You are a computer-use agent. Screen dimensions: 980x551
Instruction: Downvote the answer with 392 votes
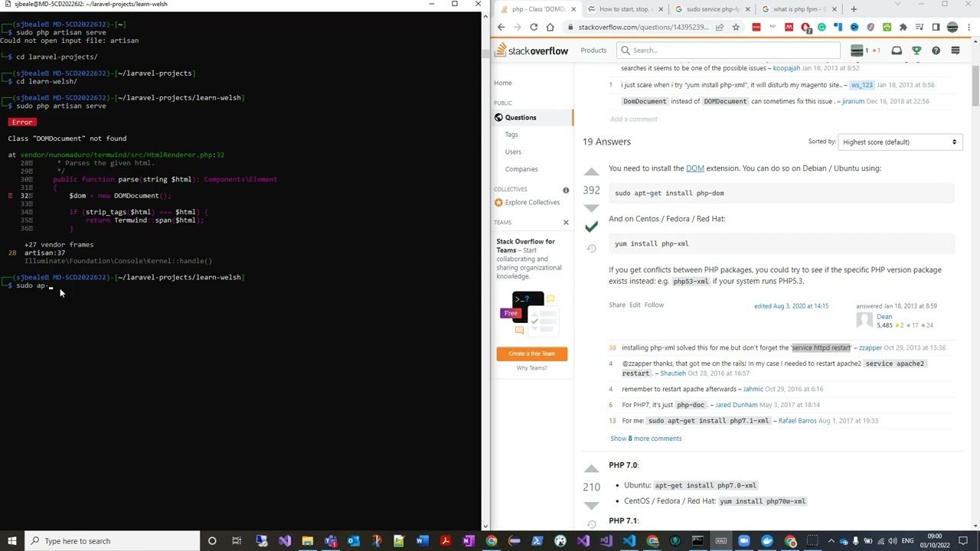(x=591, y=207)
